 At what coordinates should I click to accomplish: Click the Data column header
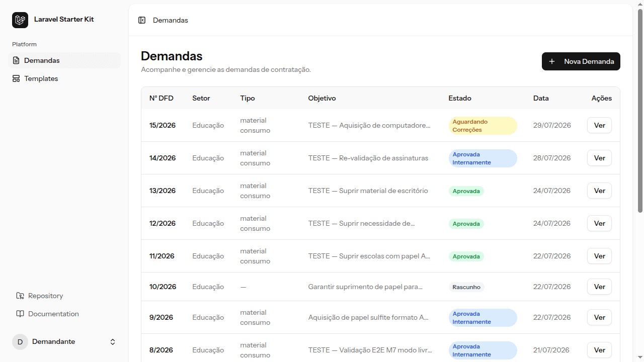[x=541, y=98]
